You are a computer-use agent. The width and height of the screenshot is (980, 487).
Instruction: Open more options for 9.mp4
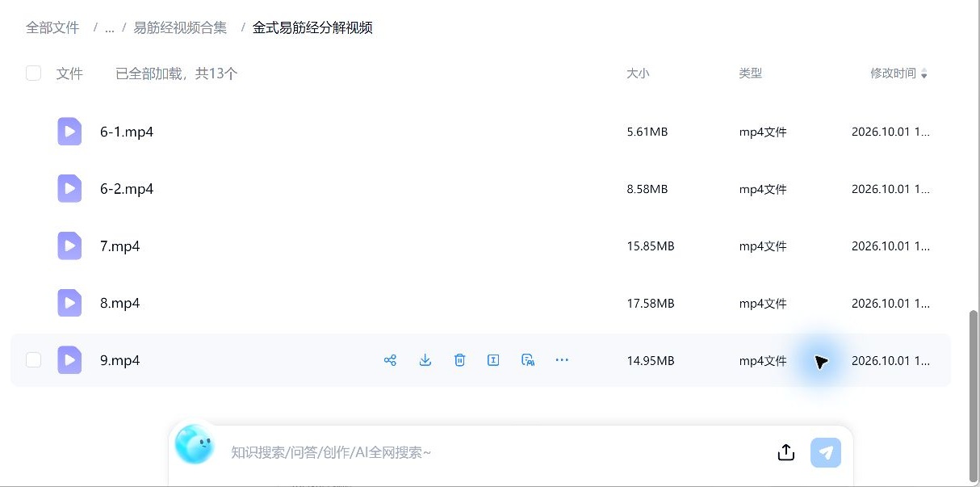pyautogui.click(x=563, y=360)
